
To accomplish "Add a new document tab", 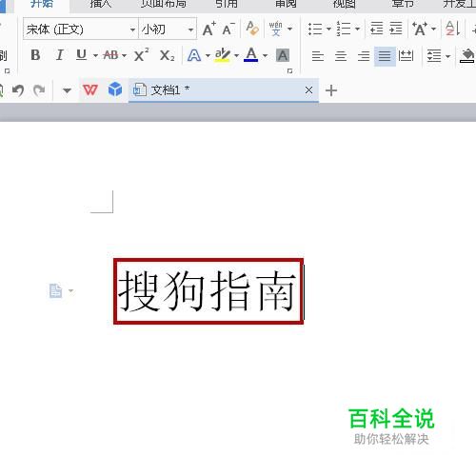I will [x=331, y=90].
